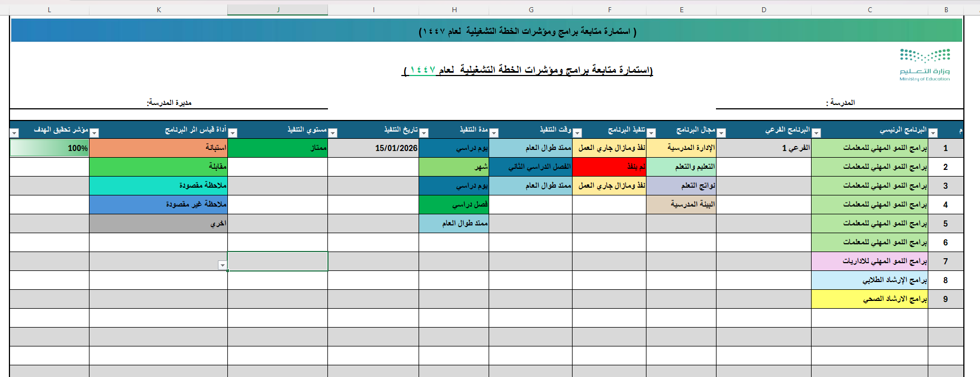Screen dimensions: 980x377
Task: Open filter dropdown for البرنامج الفرعي column
Action: [817, 133]
